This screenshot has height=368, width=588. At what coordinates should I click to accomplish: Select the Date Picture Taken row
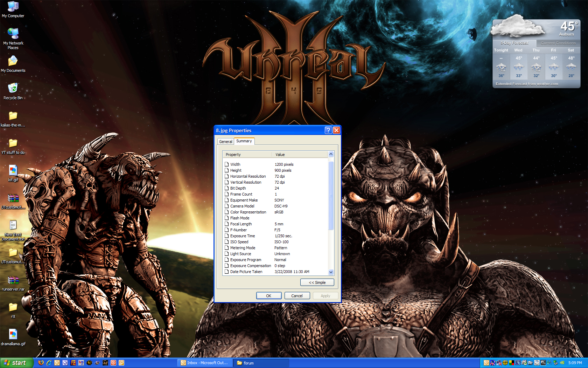[275, 272]
